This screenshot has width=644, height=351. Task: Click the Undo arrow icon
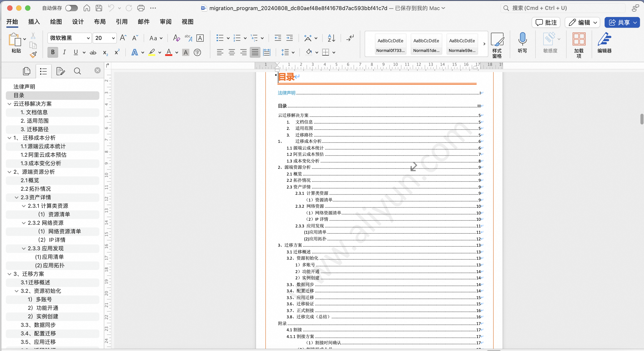[111, 8]
